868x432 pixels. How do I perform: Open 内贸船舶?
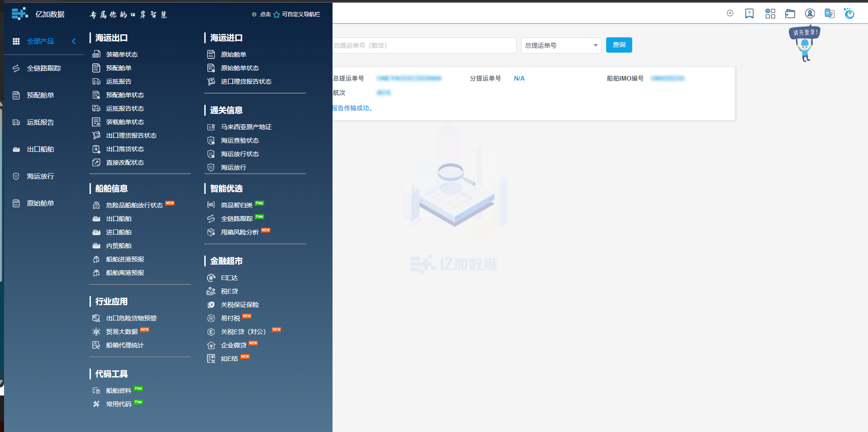(119, 246)
